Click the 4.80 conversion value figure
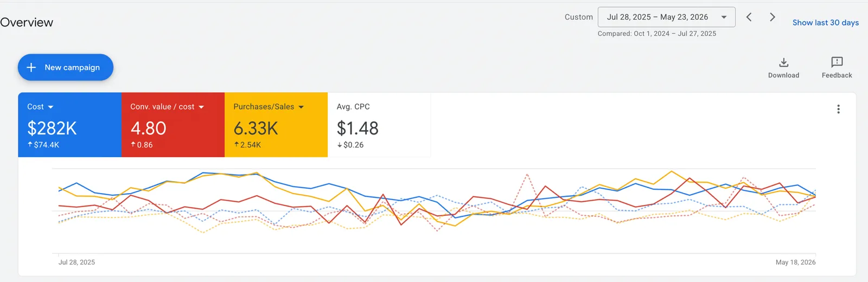 [148, 129]
